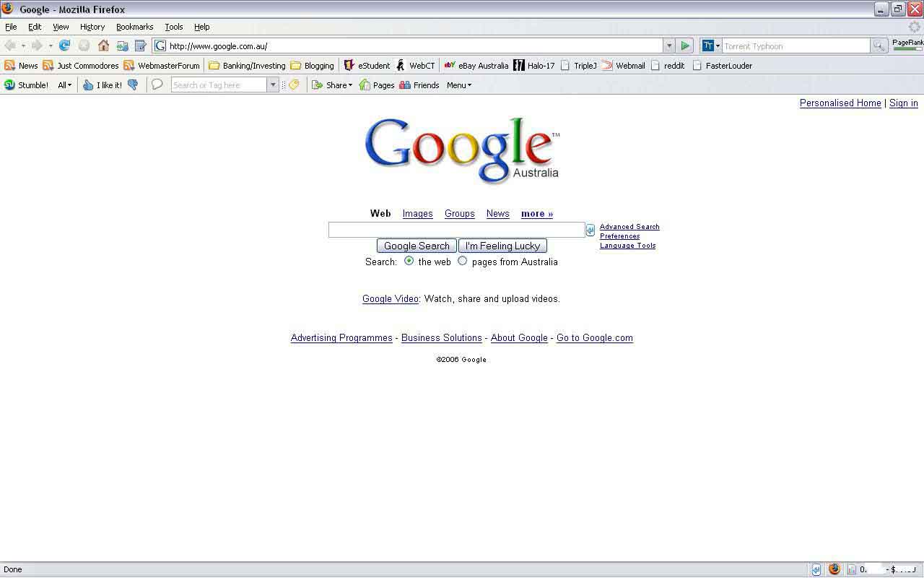
Task: Open the search engine selector dropdown
Action: click(718, 46)
